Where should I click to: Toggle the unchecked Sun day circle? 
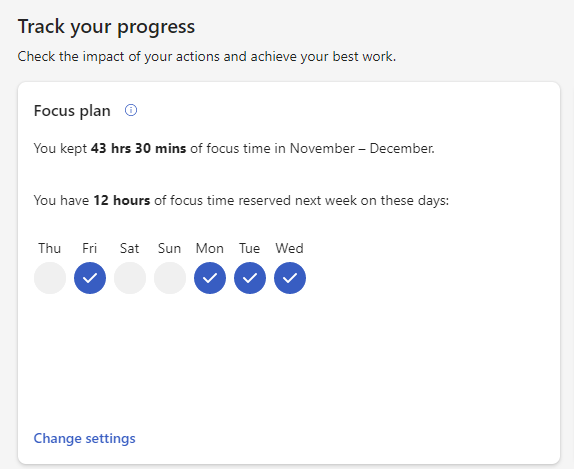(170, 278)
